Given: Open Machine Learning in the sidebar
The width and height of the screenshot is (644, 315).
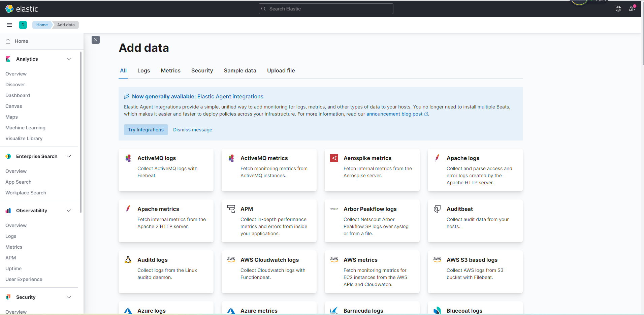Looking at the screenshot, I should (x=25, y=128).
